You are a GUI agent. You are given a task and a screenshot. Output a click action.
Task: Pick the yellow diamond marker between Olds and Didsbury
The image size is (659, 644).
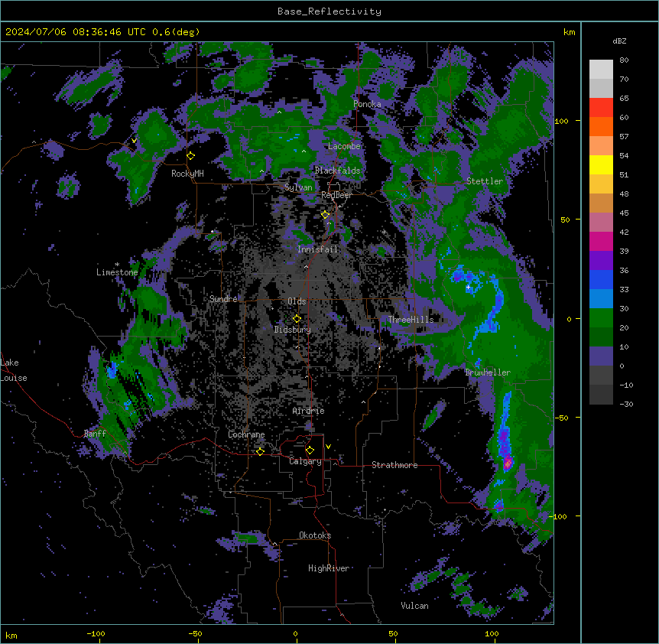pos(297,319)
